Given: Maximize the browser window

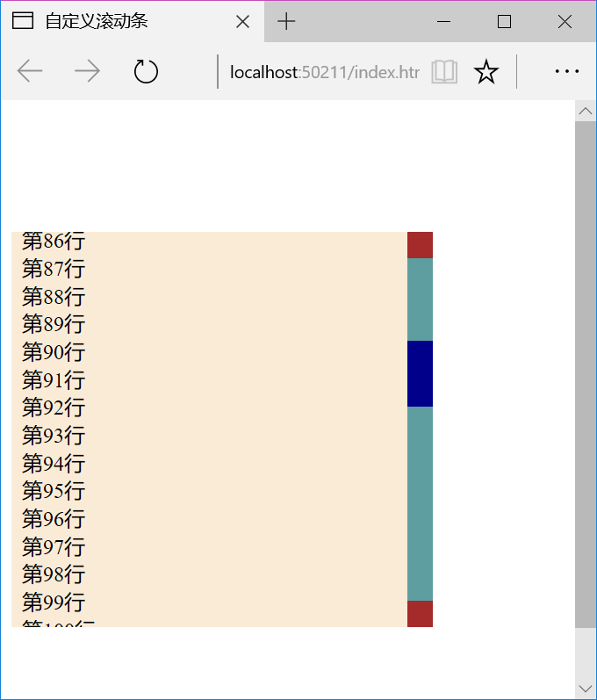Looking at the screenshot, I should coord(504,21).
